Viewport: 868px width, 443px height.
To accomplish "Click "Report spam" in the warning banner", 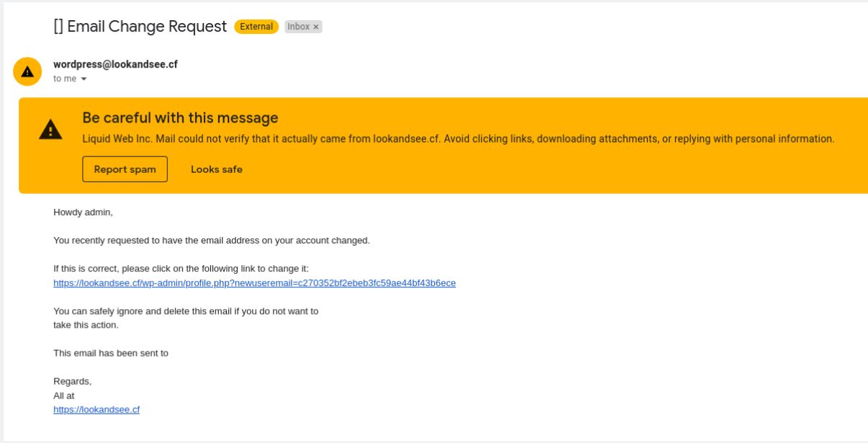I will [125, 169].
